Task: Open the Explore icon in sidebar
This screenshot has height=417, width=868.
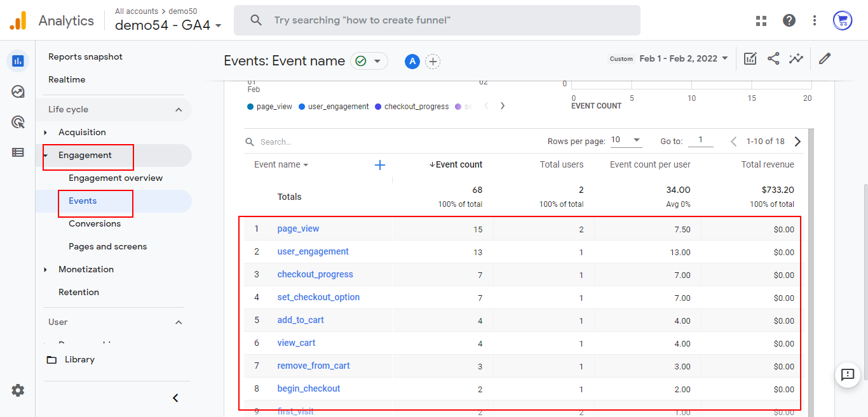Action: pyautogui.click(x=18, y=91)
